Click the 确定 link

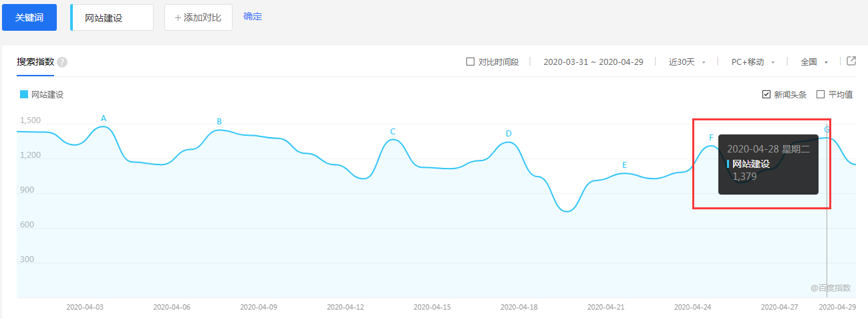[253, 17]
